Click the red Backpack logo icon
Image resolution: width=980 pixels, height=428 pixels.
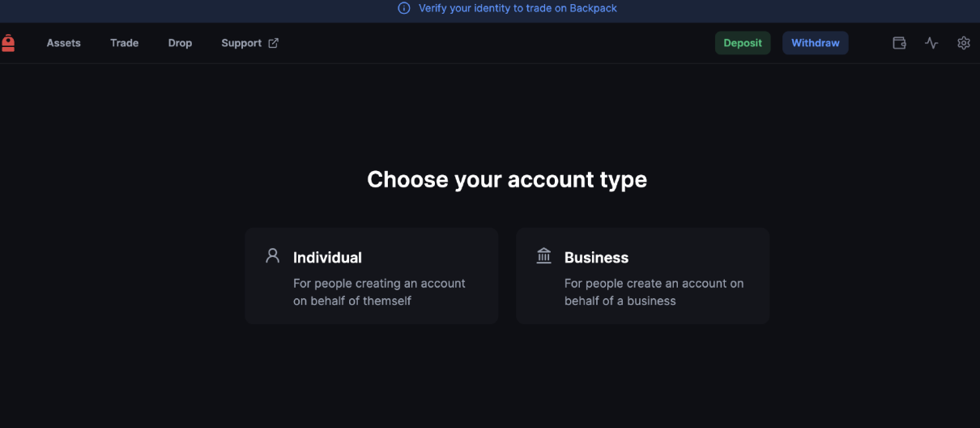pyautogui.click(x=8, y=43)
